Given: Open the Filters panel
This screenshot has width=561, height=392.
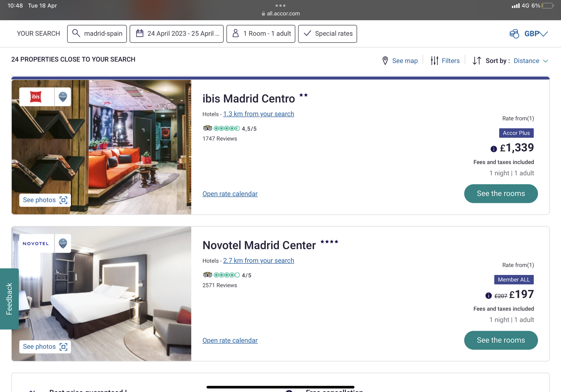Looking at the screenshot, I should click(x=445, y=61).
